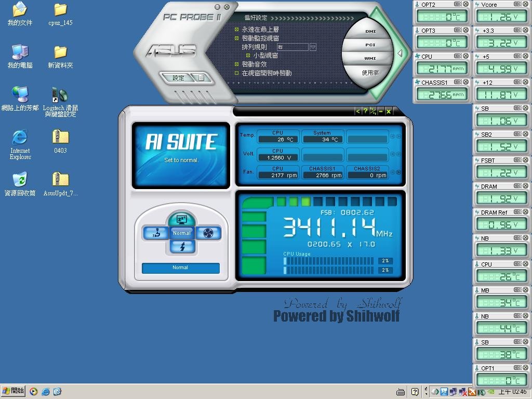Open the FSBT sensor panel config icon
This screenshot has width=532, height=399.
(517, 160)
